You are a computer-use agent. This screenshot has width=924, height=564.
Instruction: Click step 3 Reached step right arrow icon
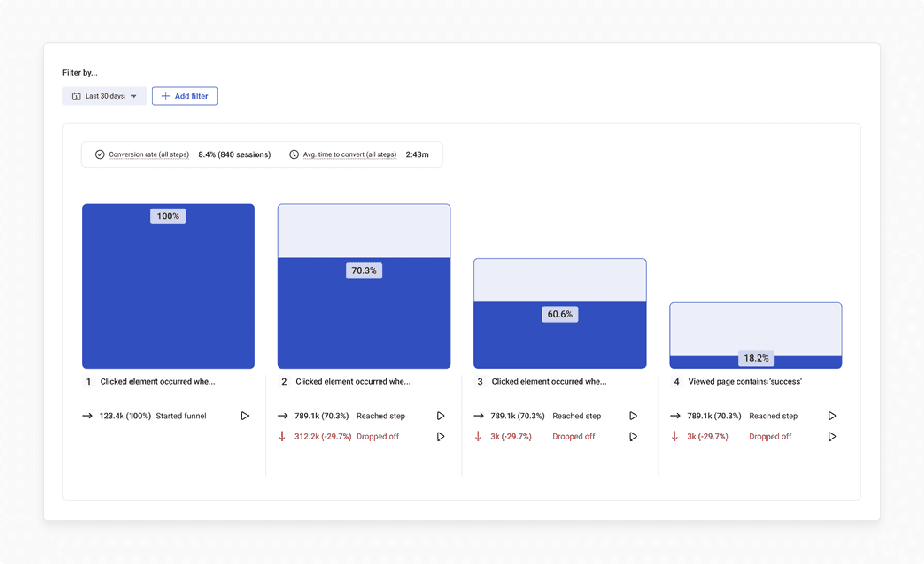[479, 416]
